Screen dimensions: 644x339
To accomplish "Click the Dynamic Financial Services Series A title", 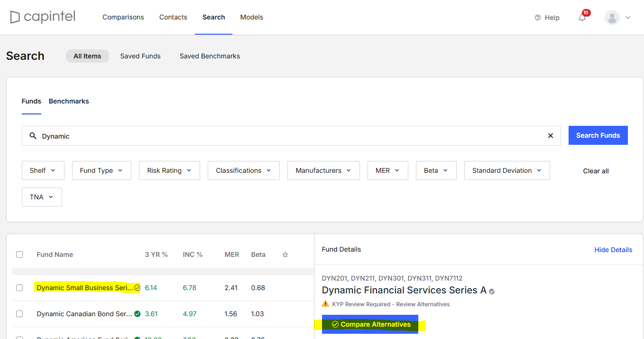I will (404, 290).
